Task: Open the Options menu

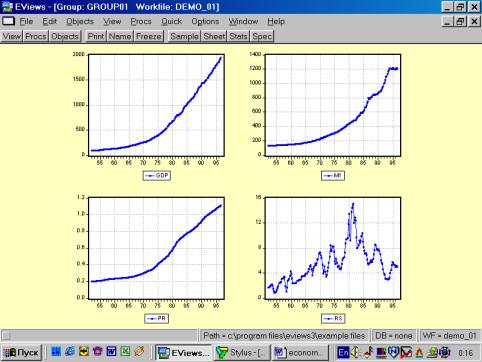Action: coord(205,21)
